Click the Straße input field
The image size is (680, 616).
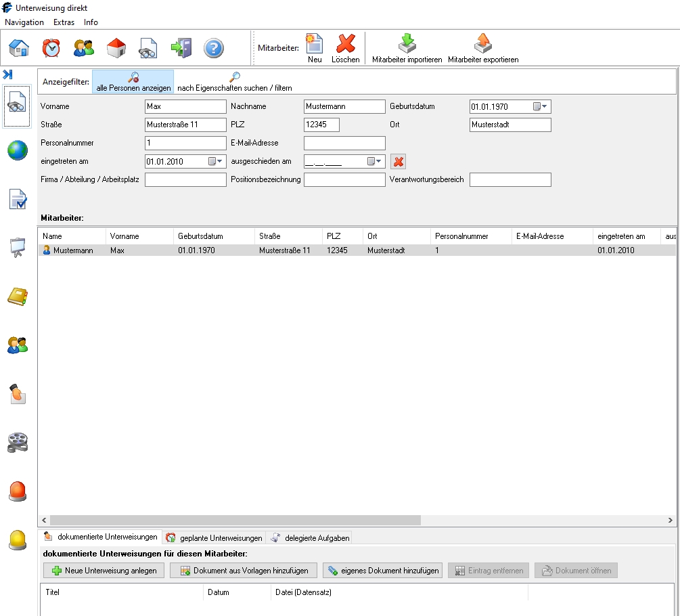(185, 125)
